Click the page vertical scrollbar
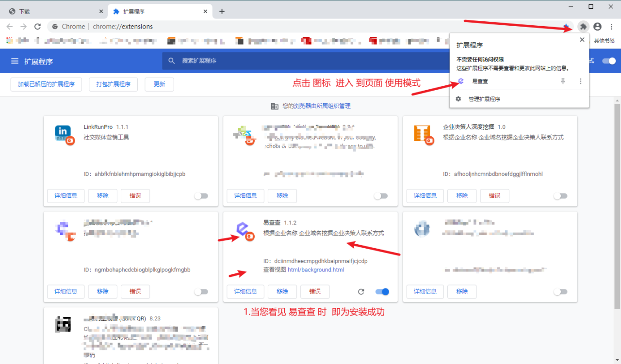 [x=617, y=206]
